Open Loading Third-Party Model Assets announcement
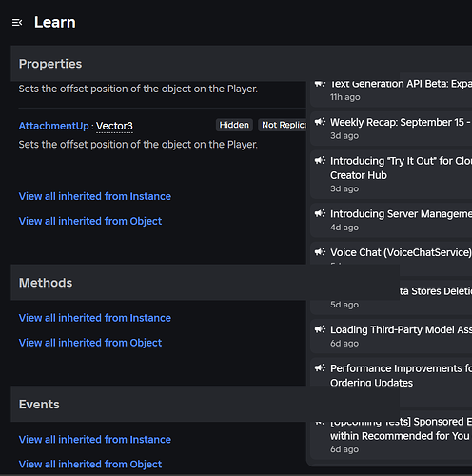Image resolution: width=472 pixels, height=476 pixels. click(x=391, y=336)
